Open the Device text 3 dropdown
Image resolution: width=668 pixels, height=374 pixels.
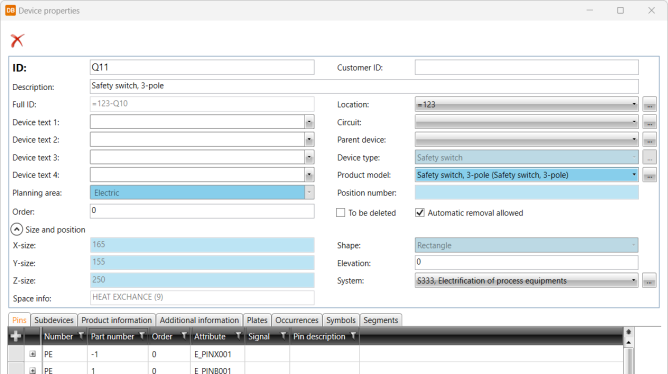(309, 158)
